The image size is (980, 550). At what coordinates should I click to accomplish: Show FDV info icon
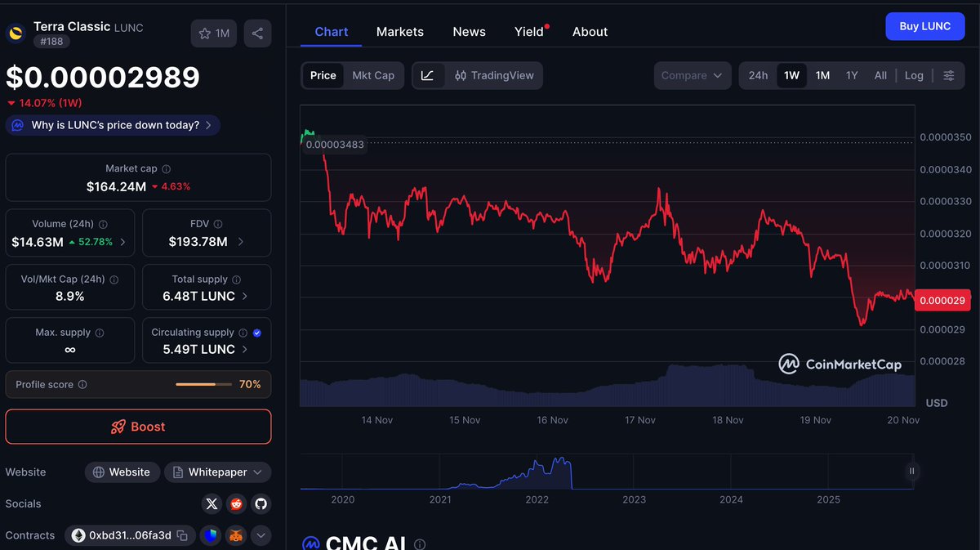point(218,223)
